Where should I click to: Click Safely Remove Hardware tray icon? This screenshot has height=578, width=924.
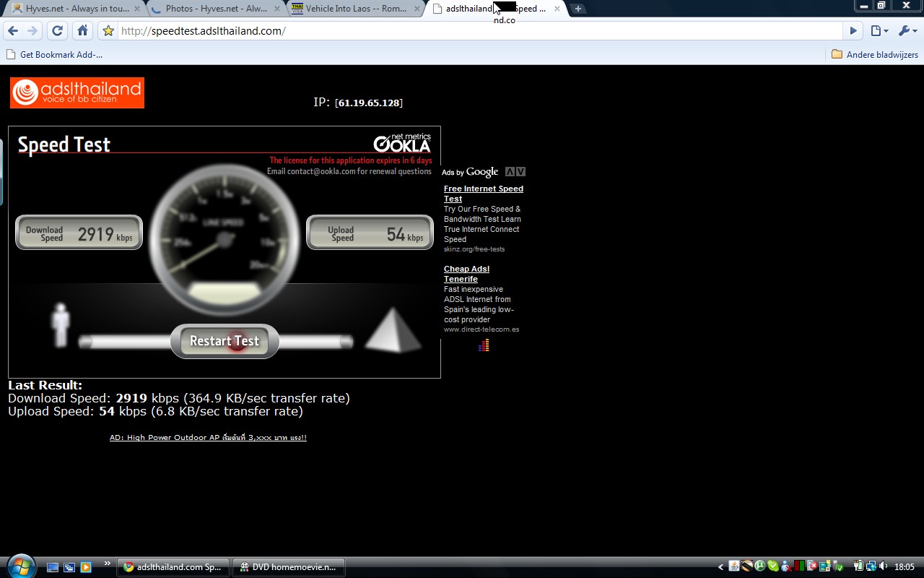point(837,566)
